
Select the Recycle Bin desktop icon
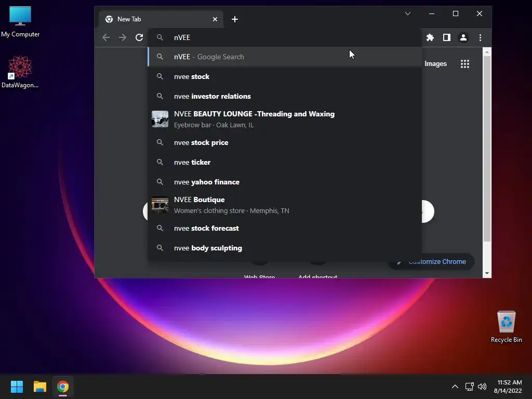click(506, 327)
